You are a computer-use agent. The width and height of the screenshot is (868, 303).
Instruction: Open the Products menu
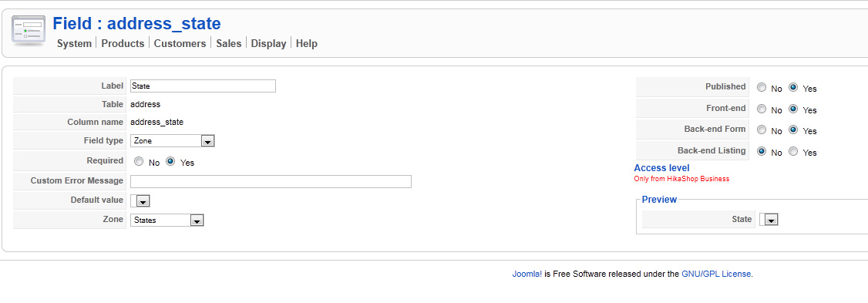click(123, 43)
